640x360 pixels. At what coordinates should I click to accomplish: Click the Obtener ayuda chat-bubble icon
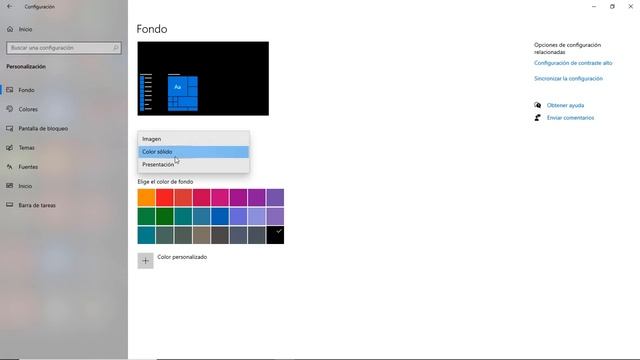(538, 105)
